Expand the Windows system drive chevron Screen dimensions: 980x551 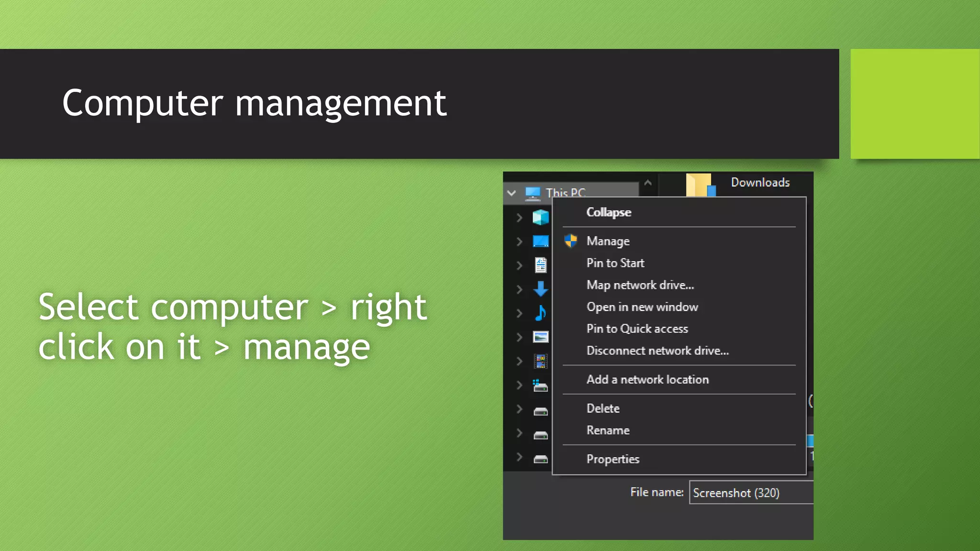(519, 385)
